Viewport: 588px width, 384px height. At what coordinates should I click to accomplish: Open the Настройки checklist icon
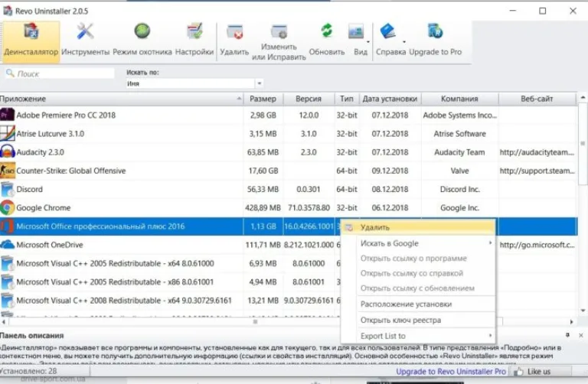pyautogui.click(x=194, y=31)
